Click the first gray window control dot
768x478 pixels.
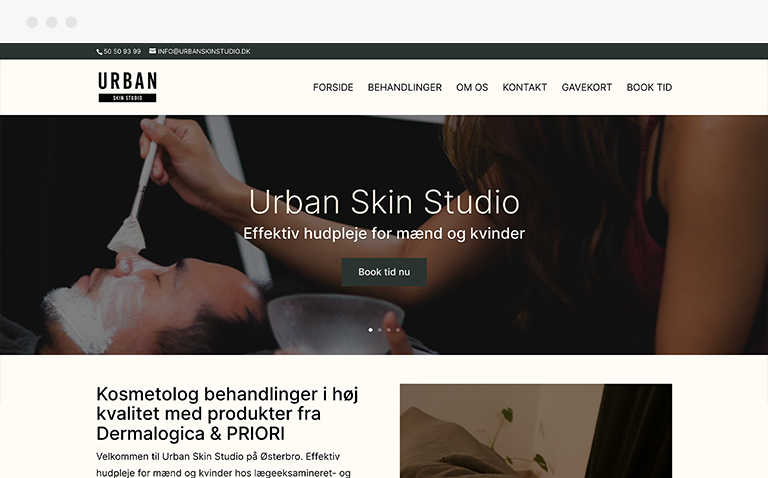tap(32, 22)
